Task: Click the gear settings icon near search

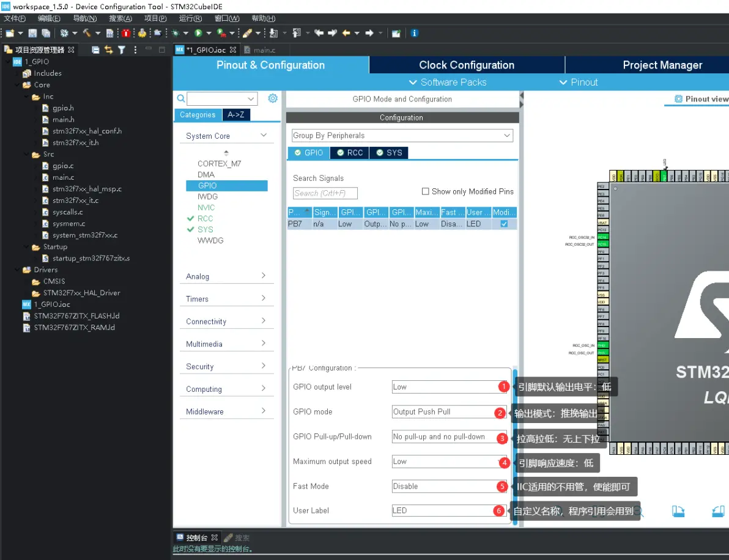Action: pos(273,98)
